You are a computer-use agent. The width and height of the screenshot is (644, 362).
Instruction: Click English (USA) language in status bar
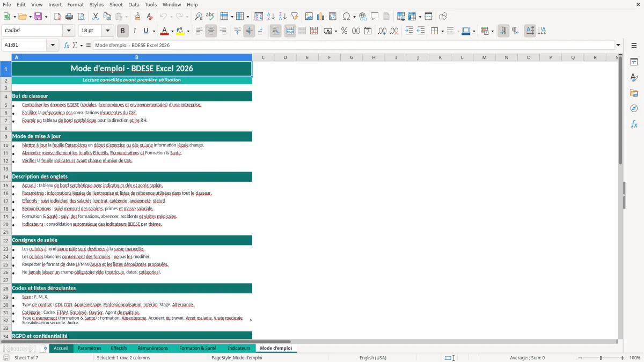click(373, 358)
